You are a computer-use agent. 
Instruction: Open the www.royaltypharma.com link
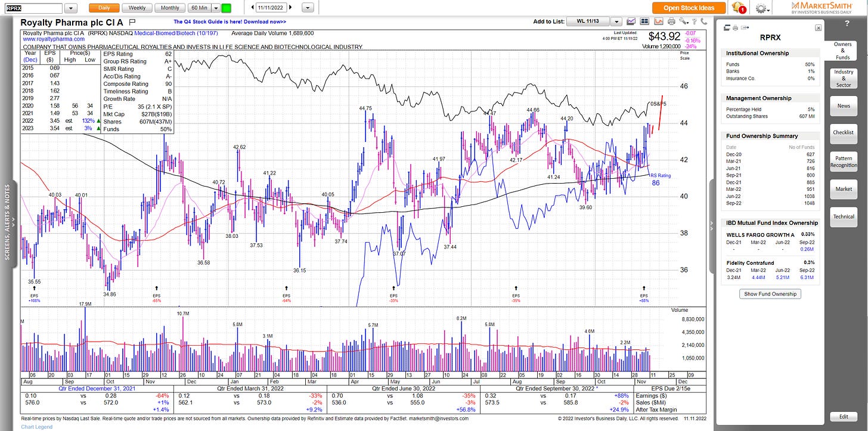(54, 39)
